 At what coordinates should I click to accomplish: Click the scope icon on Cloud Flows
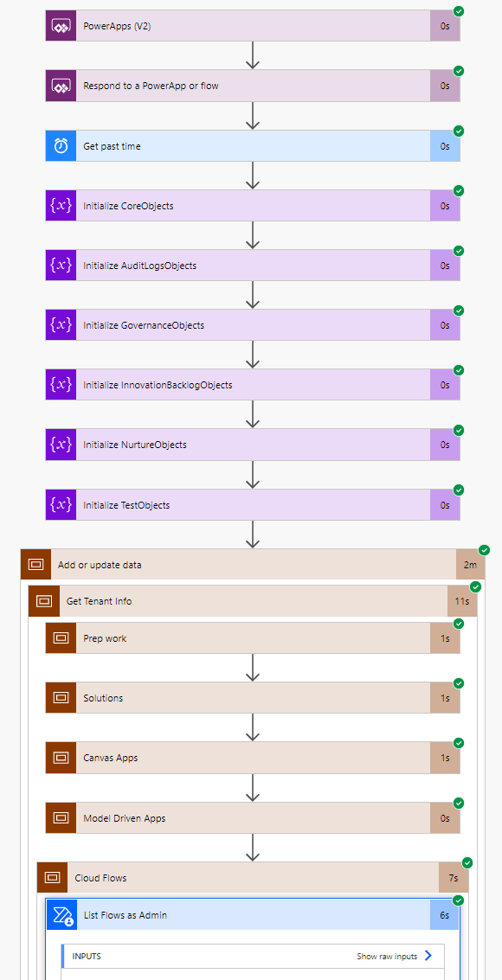(52, 876)
